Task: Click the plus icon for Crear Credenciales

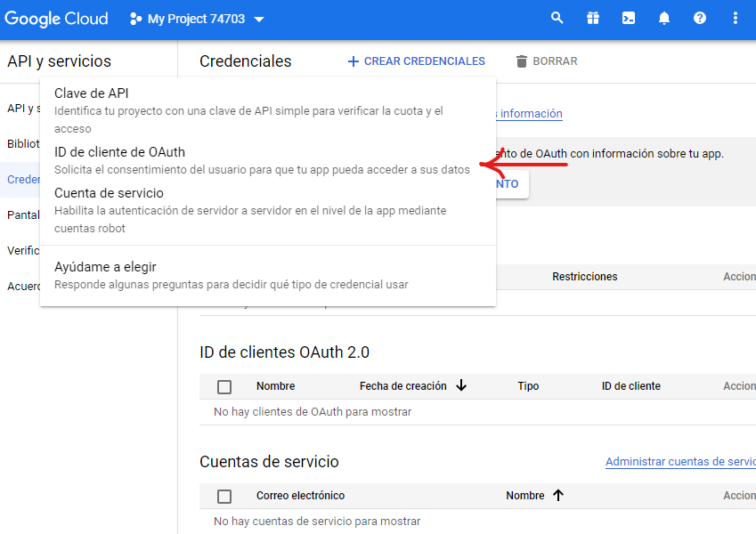Action: (x=353, y=61)
